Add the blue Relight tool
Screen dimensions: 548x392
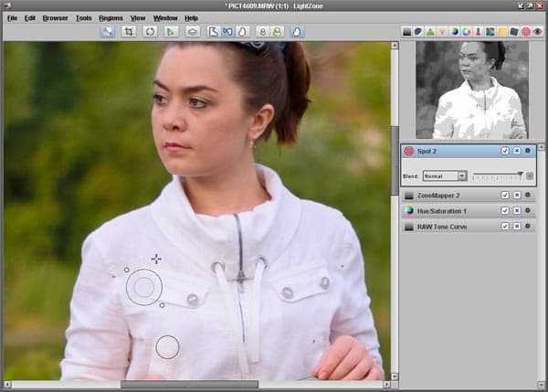click(x=418, y=32)
